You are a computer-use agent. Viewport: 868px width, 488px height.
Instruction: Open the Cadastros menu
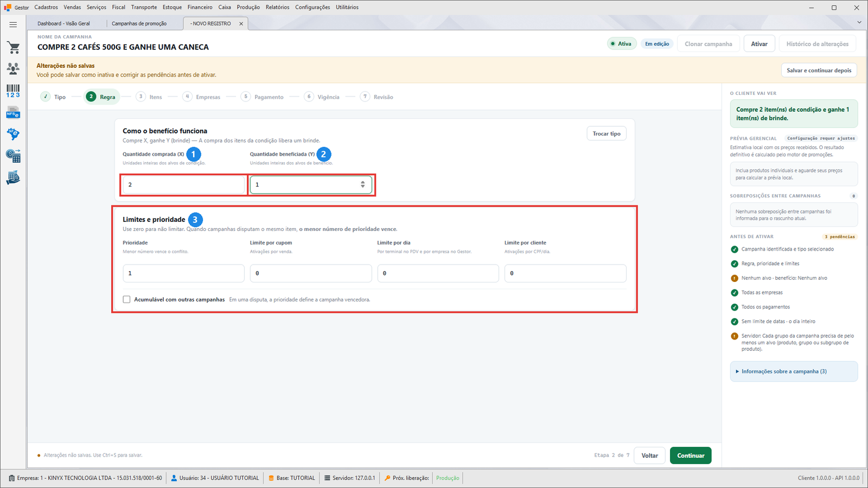point(46,7)
